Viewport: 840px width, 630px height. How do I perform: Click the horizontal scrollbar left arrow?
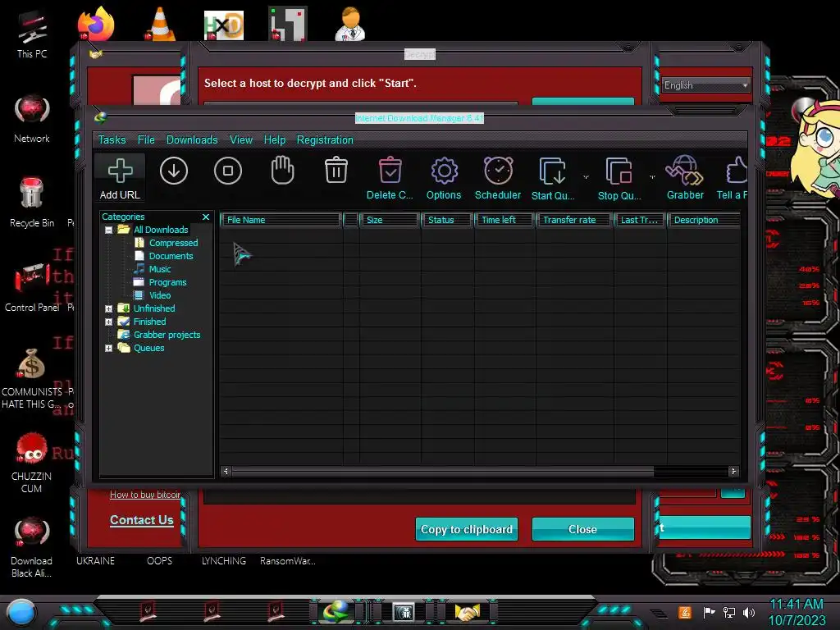[226, 472]
